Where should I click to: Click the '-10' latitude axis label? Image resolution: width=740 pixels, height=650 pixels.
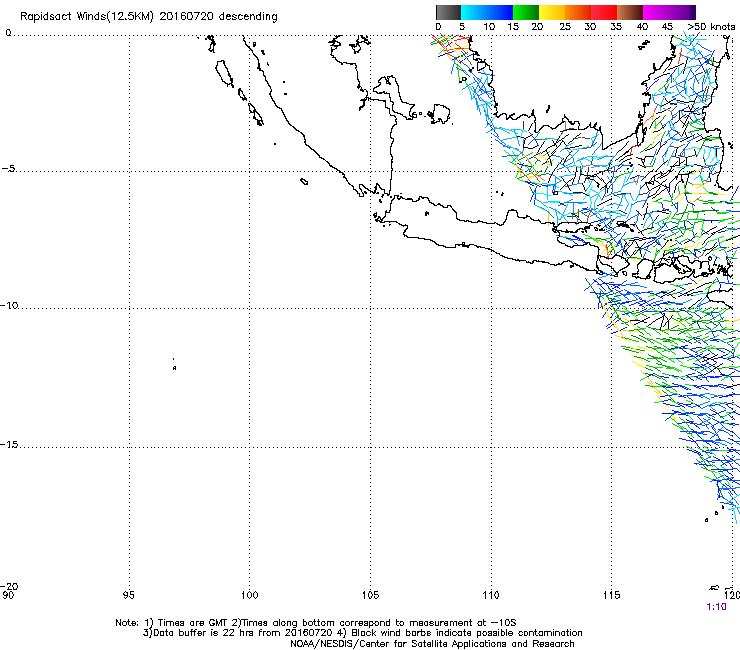[x=9, y=305]
